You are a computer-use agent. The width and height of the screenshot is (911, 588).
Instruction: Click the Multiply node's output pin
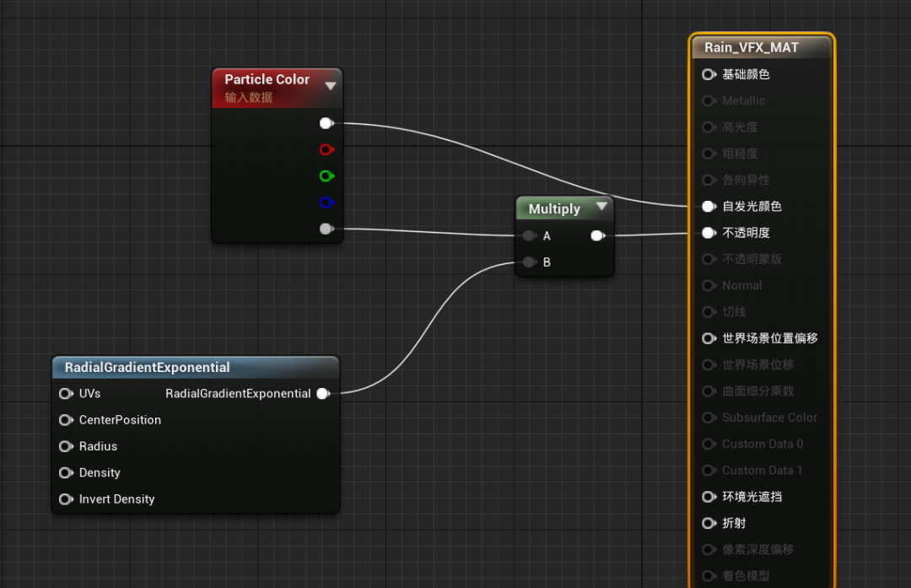597,236
